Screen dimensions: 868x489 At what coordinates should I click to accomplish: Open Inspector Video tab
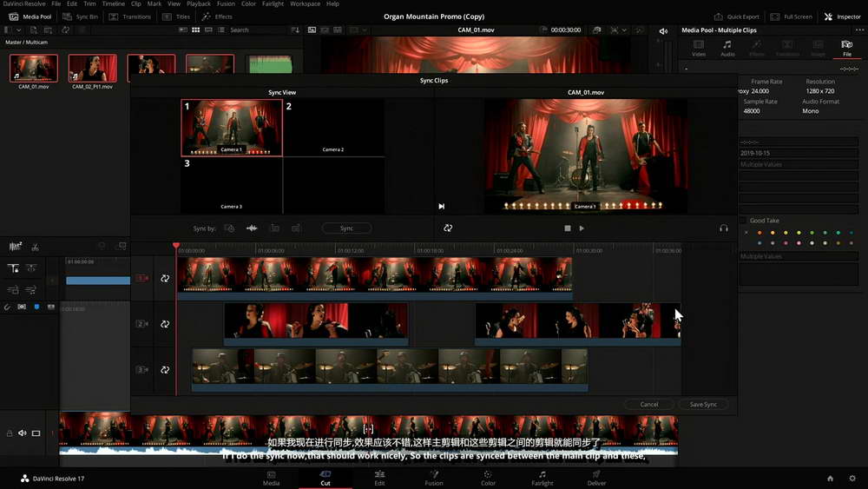(x=699, y=48)
